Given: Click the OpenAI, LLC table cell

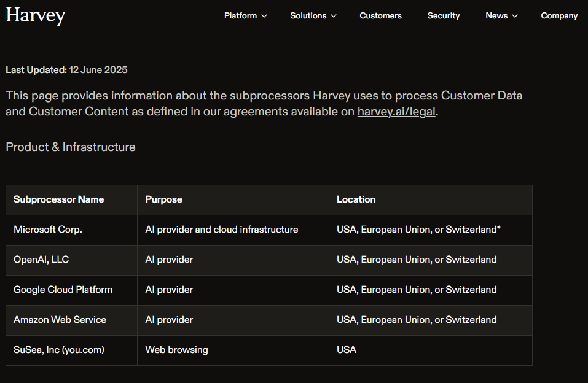Looking at the screenshot, I should [x=72, y=260].
